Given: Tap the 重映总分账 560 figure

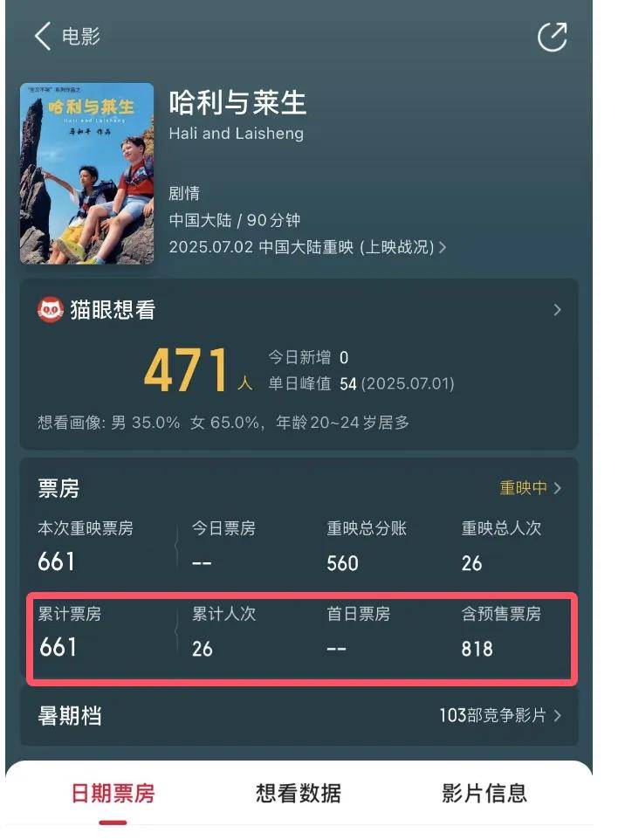Looking at the screenshot, I should pyautogui.click(x=342, y=563).
